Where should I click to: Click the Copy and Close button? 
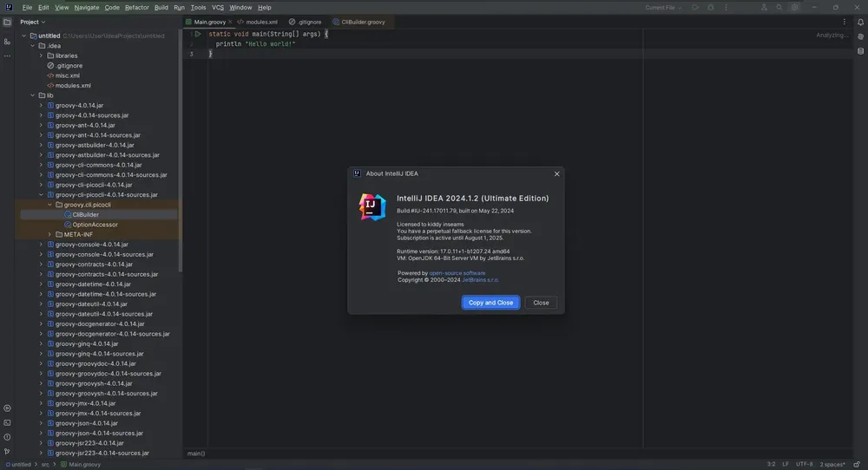[490, 303]
